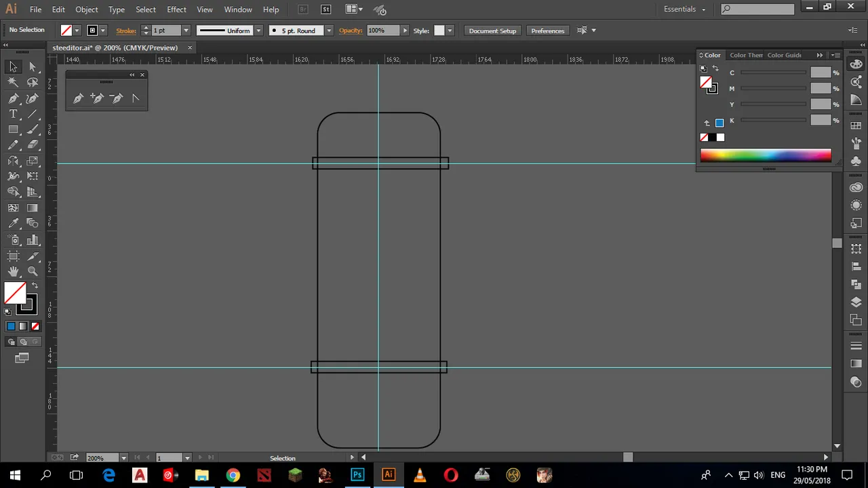This screenshot has height=488, width=868.
Task: Click the orange Opacity panel link
Action: (351, 30)
